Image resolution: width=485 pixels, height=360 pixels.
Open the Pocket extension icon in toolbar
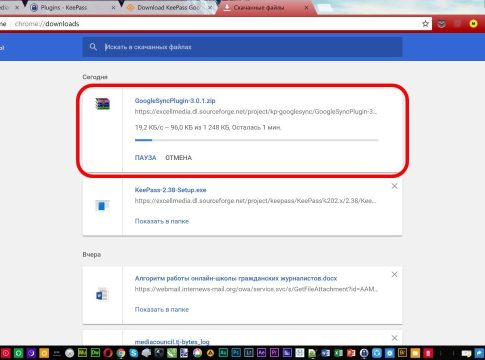[442, 24]
